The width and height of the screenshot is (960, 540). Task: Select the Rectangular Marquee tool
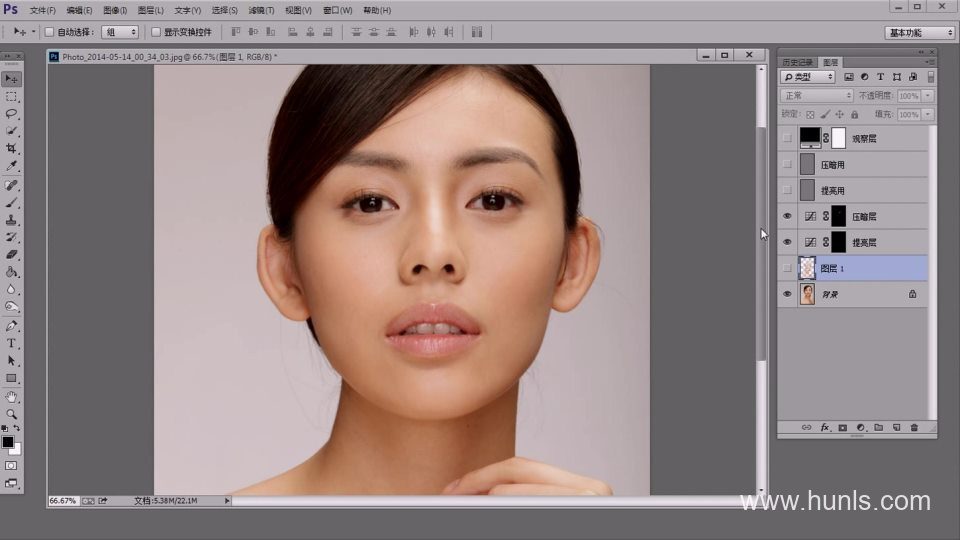point(12,97)
